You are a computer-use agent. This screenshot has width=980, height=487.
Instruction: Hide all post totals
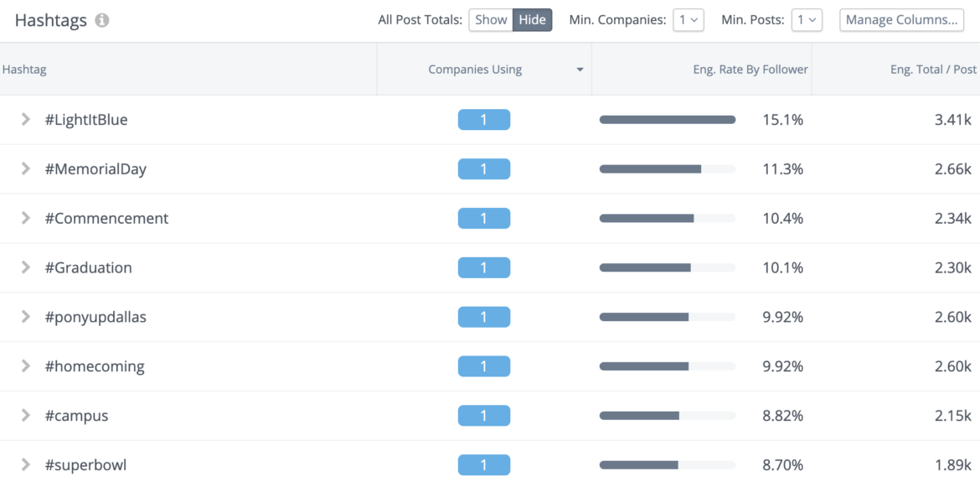click(x=534, y=19)
